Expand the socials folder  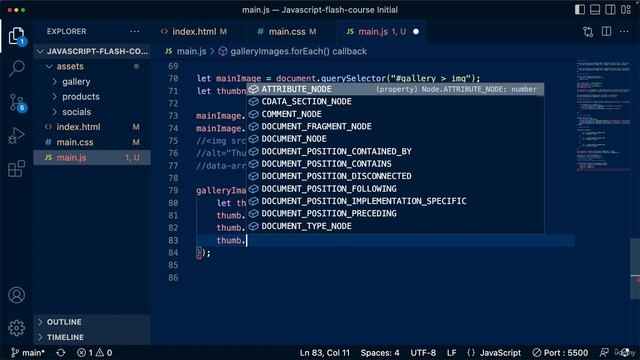point(92,112)
